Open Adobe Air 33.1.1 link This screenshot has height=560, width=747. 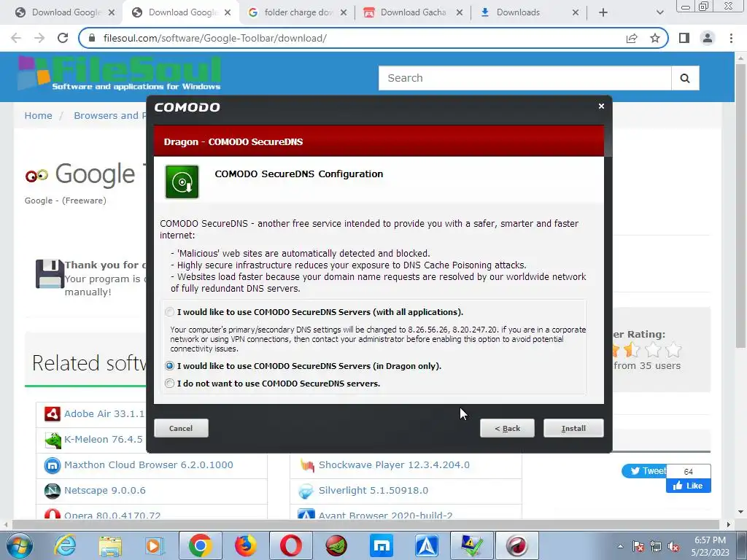point(104,414)
